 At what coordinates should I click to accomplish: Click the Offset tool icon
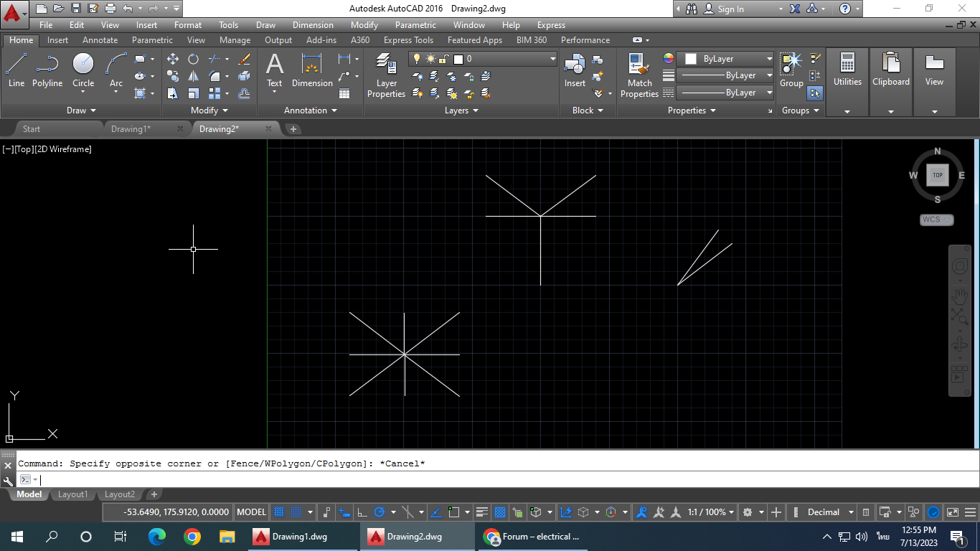(244, 93)
